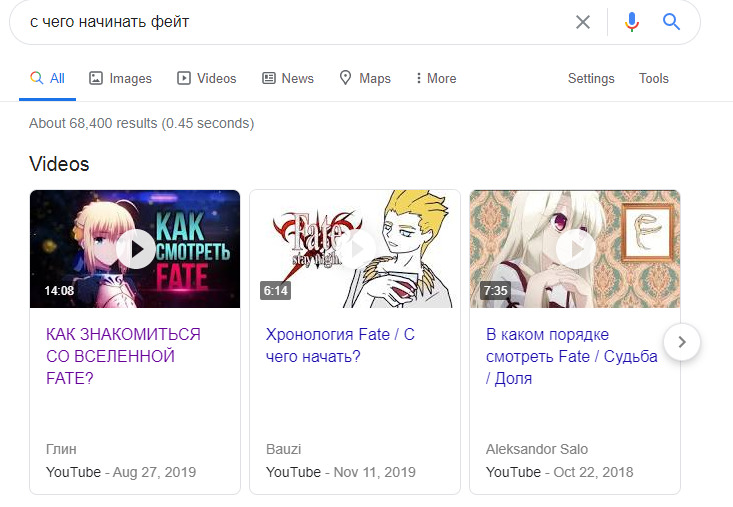Open 'КАК ЗНАКОМИТЬСЯ СО ВСЕЛЕННОЙ FATE?' link
Image resolution: width=733 pixels, height=507 pixels.
tap(123, 356)
